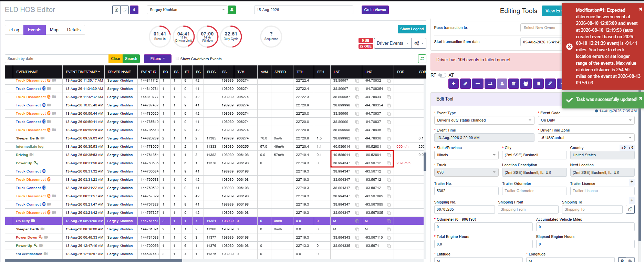Click the plus add-event tool button
The height and width of the screenshot is (262, 644).
point(454,83)
